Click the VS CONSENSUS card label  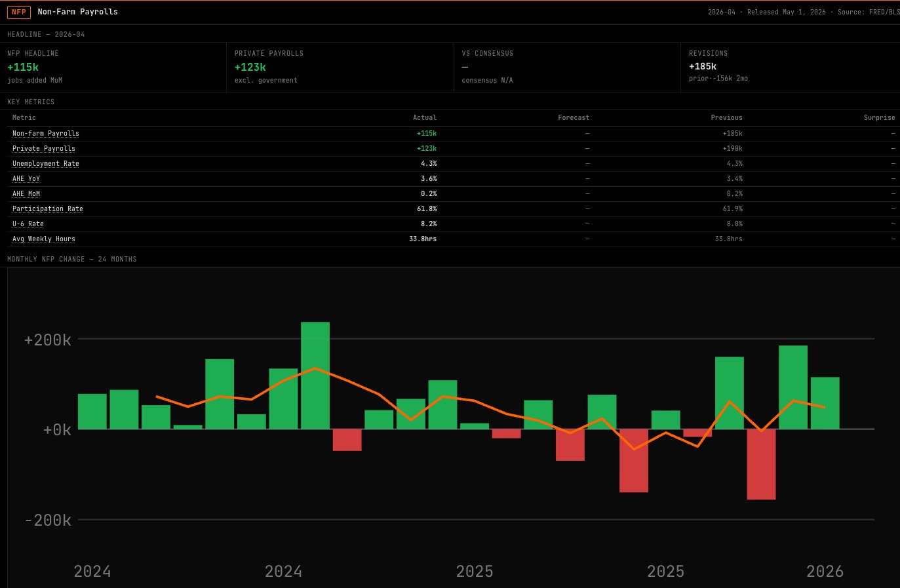[x=488, y=53]
